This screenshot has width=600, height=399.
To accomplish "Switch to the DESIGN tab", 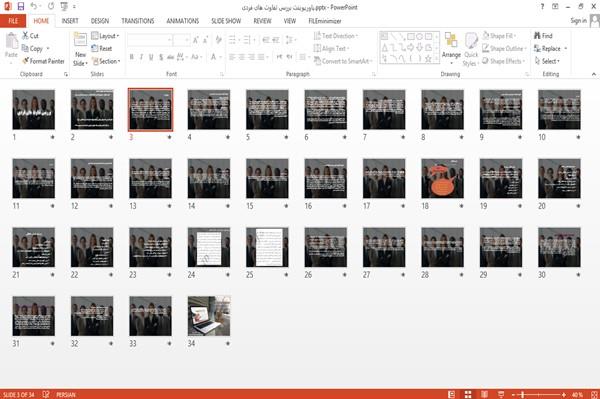I will click(x=100, y=21).
